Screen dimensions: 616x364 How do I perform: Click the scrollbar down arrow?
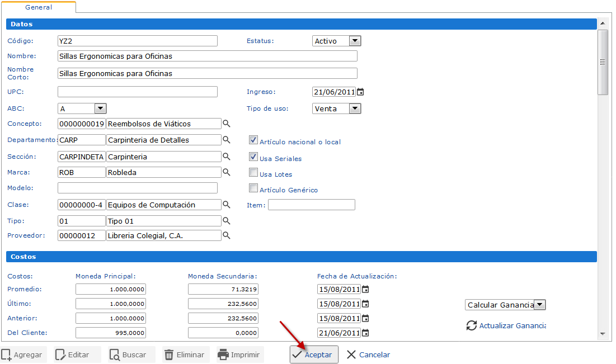(x=603, y=334)
